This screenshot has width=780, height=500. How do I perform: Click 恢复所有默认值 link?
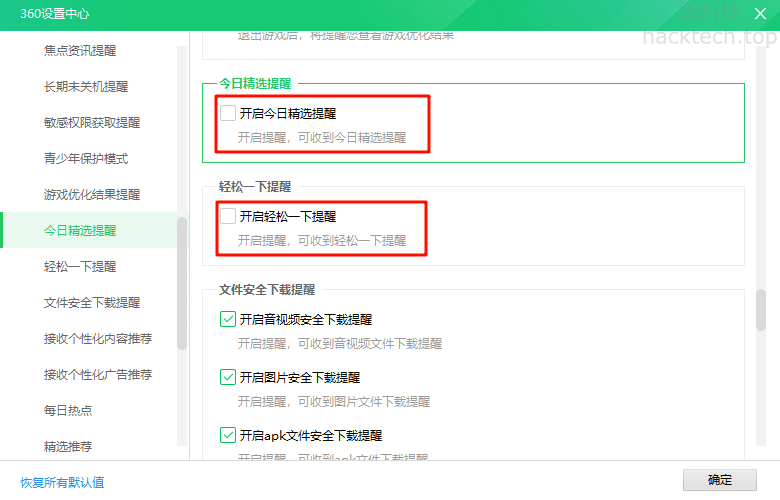point(62,482)
